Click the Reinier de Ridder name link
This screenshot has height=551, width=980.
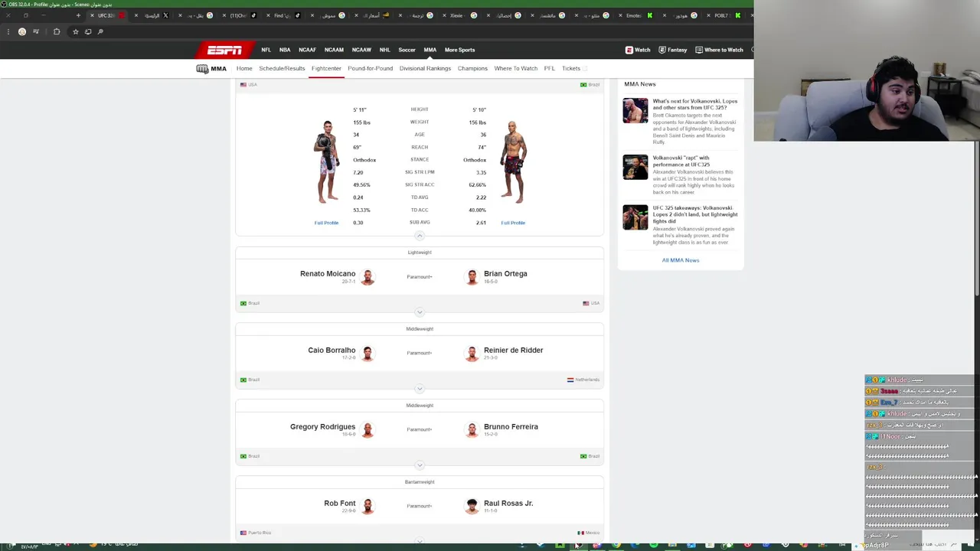513,350
